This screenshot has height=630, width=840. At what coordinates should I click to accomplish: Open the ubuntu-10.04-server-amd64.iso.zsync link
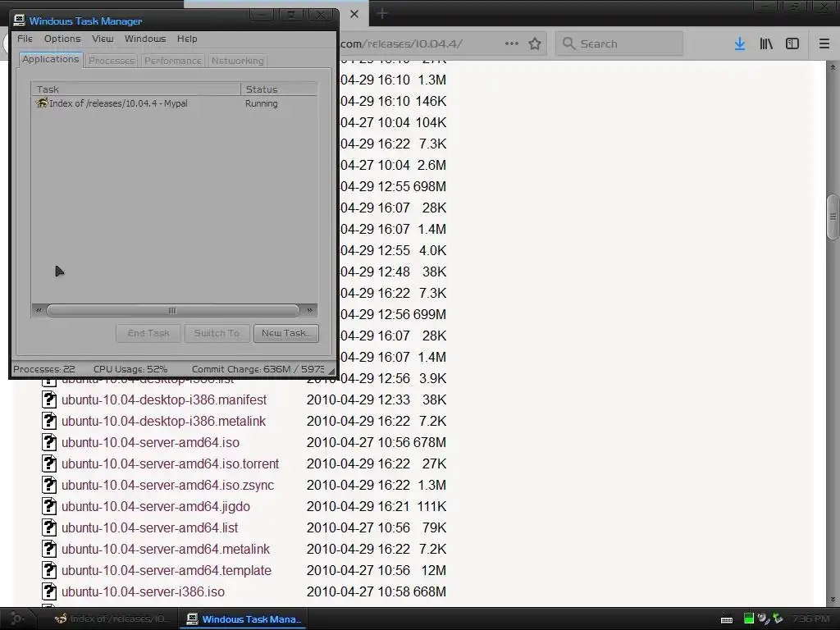coord(167,486)
